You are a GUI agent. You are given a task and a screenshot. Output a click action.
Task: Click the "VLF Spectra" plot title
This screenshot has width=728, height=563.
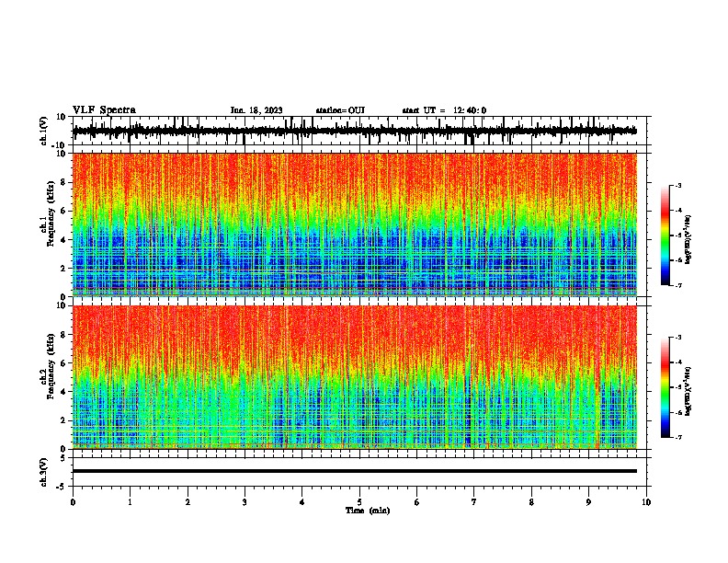[x=104, y=110]
